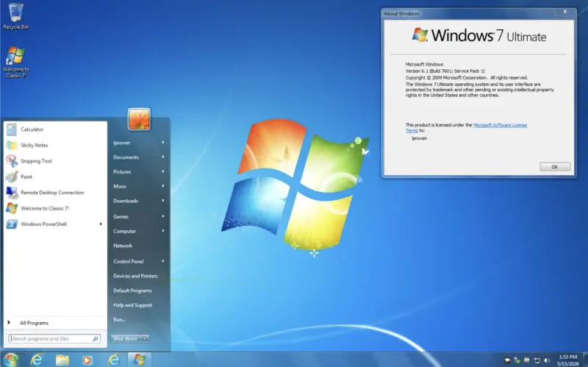The image size is (588, 367).
Task: Click the VM tools tray icon
Action: tap(527, 360)
